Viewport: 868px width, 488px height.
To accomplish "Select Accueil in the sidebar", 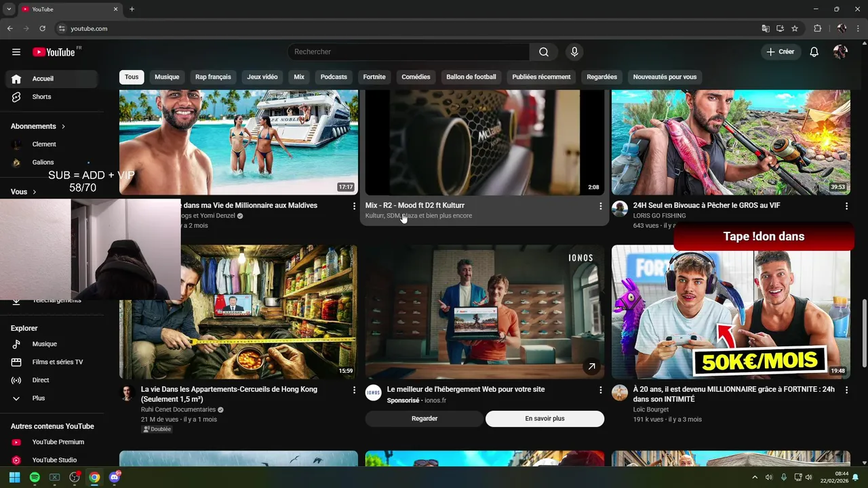I will (52, 79).
